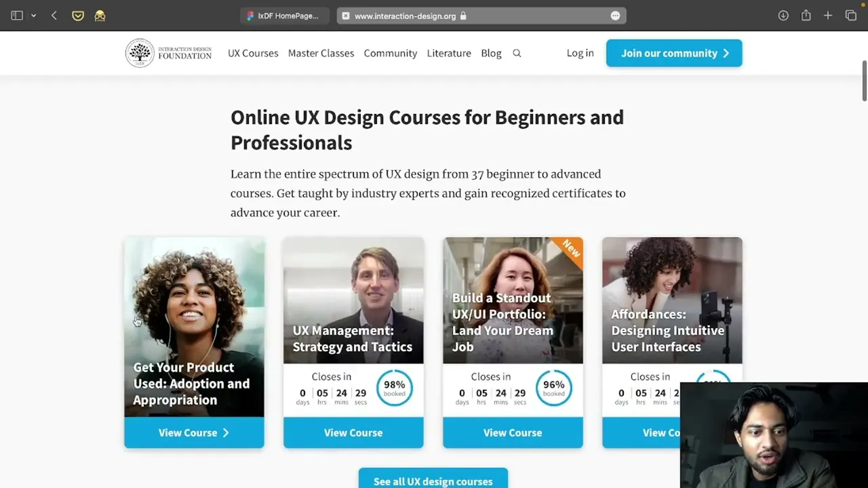This screenshot has width=868, height=488.
Task: Click the share icon in Safari toolbar
Action: pos(806,16)
